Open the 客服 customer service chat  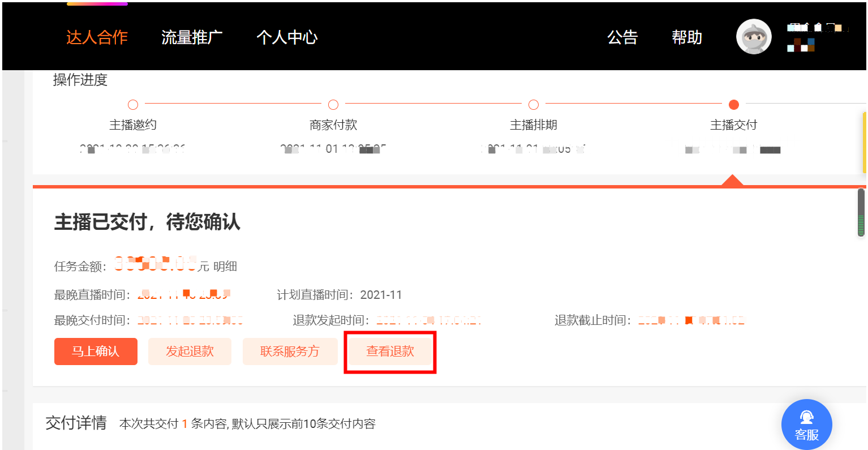pos(806,425)
